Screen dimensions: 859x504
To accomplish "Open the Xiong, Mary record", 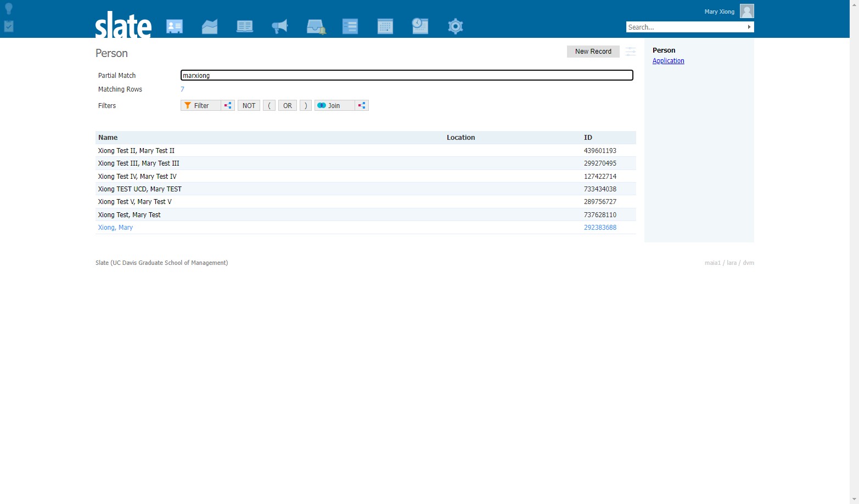I will click(x=115, y=228).
